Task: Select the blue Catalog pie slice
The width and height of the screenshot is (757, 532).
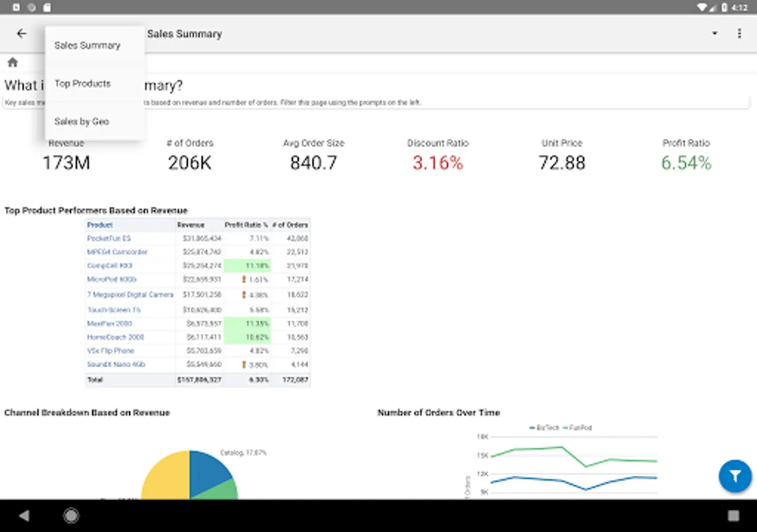Action: 207,471
